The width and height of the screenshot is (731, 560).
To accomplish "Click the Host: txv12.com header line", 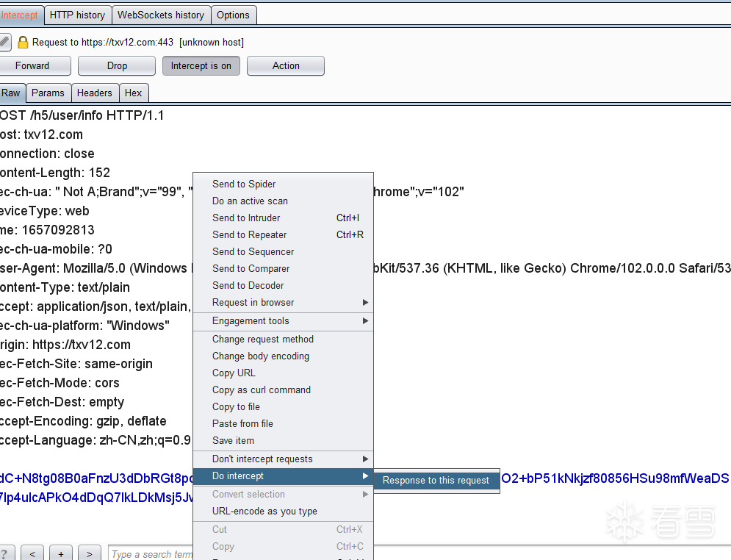I will 41,134.
